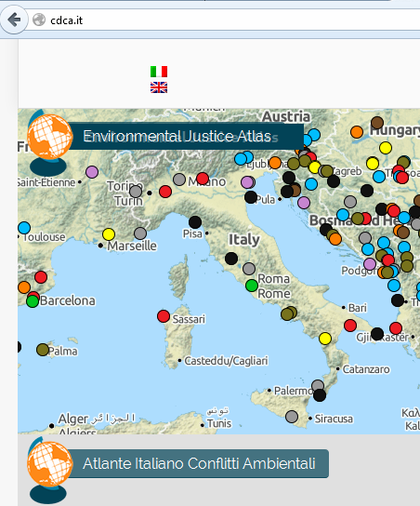The height and width of the screenshot is (506, 420).
Task: Select the gray marker west of Siracusa
Action: click(292, 417)
